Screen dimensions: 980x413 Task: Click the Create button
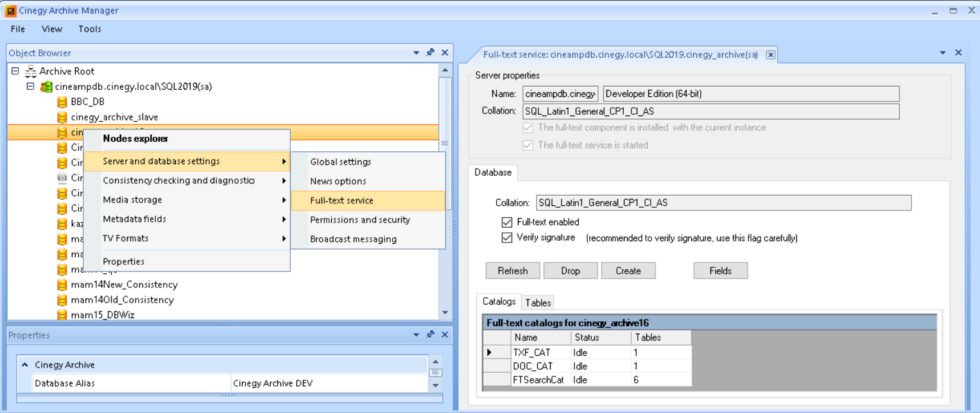pyautogui.click(x=628, y=271)
